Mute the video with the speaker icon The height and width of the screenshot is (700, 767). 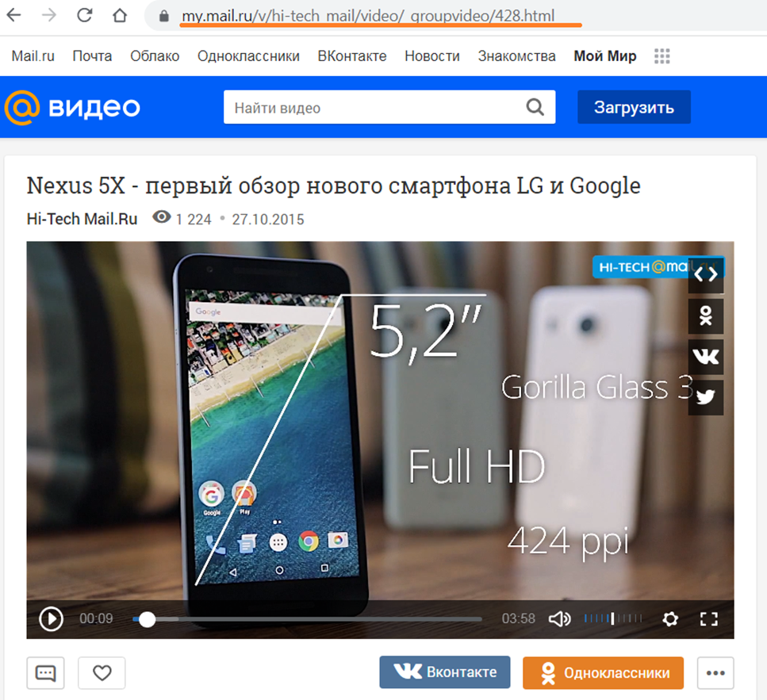click(560, 619)
